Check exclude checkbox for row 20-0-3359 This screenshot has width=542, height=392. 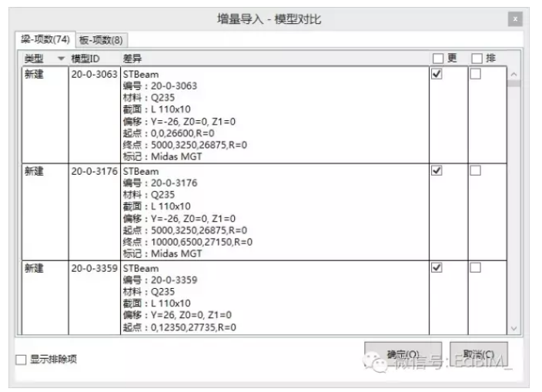click(x=475, y=267)
